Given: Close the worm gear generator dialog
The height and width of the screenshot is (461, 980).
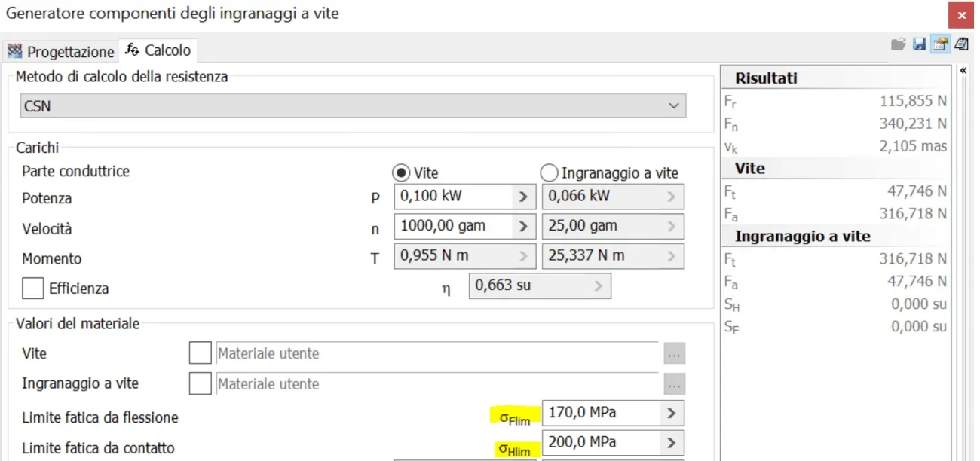Looking at the screenshot, I should [961, 15].
